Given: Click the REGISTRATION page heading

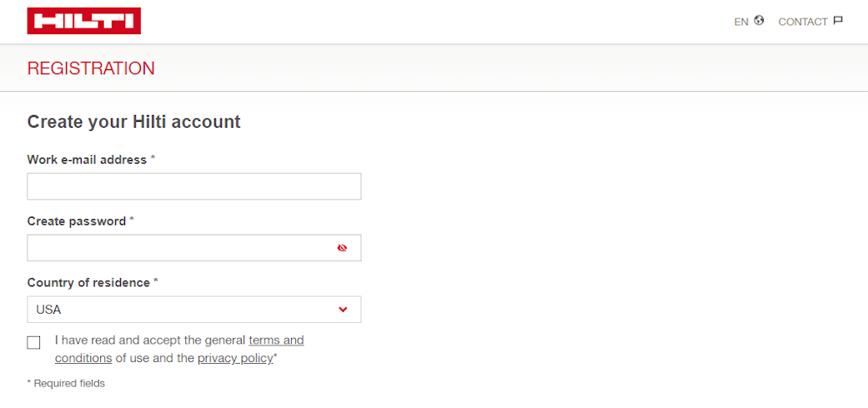Looking at the screenshot, I should tap(91, 68).
